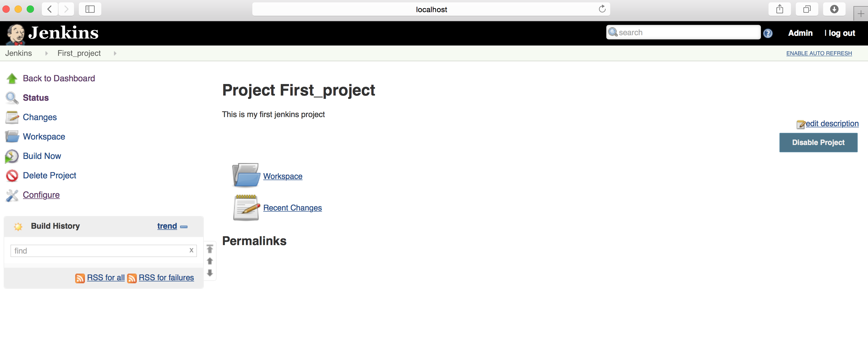
Task: Open the Configure link
Action: coord(41,195)
